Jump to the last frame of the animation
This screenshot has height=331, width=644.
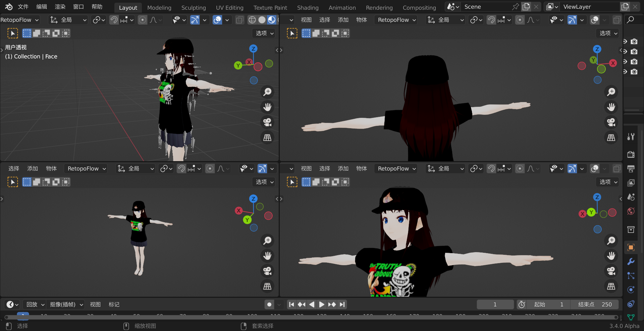[342, 304]
